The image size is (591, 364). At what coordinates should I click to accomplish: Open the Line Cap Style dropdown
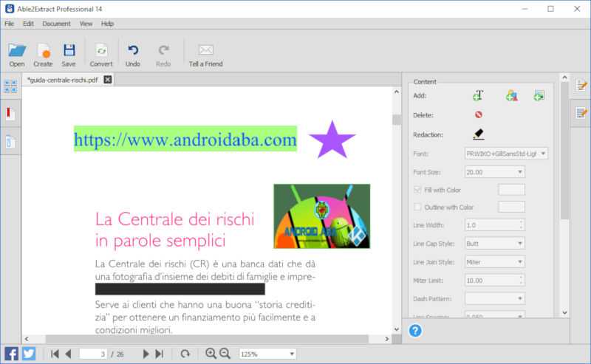[x=494, y=244]
